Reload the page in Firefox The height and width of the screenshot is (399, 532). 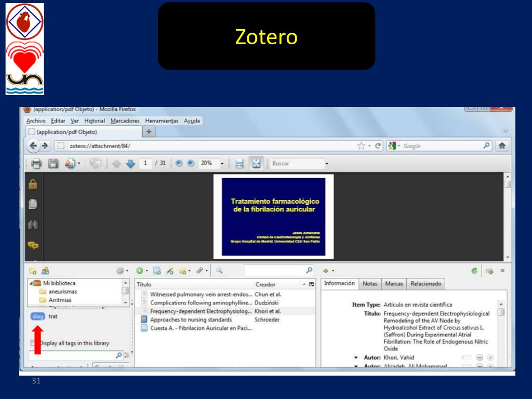pyautogui.click(x=378, y=146)
